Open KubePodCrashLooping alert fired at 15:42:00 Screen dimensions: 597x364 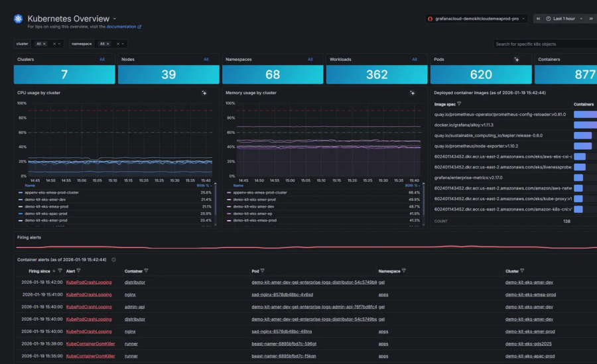(89, 282)
